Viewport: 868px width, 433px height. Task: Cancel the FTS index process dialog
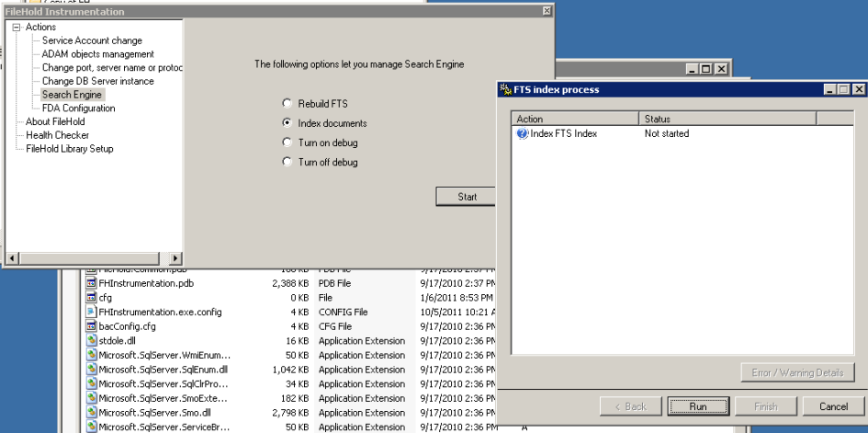(x=833, y=406)
